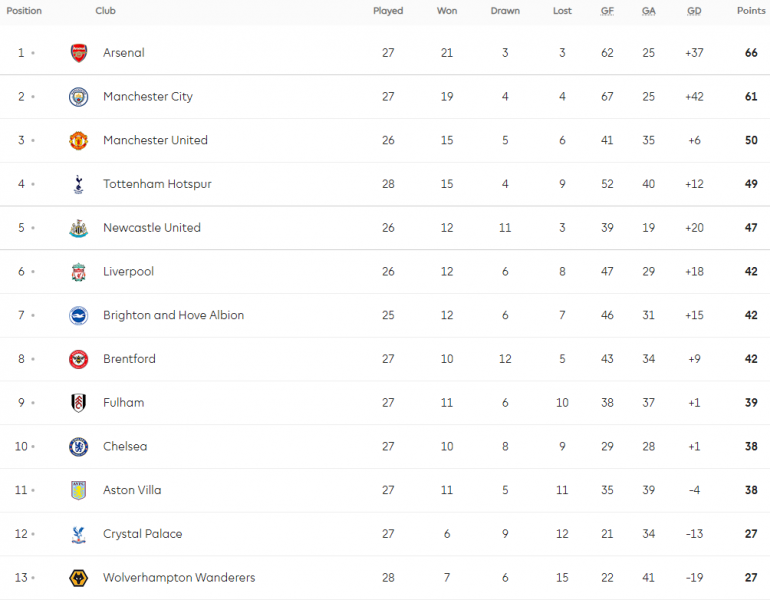Image resolution: width=770 pixels, height=600 pixels.
Task: Select the GF column header
Action: click(x=607, y=11)
